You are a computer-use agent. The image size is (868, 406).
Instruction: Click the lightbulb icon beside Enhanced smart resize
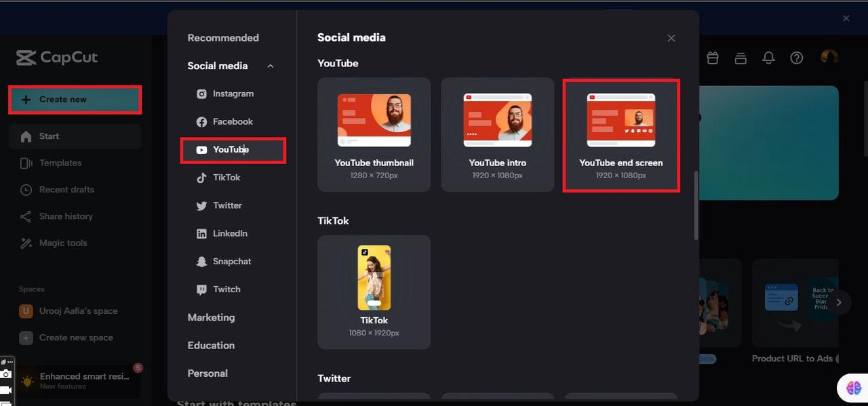[26, 381]
